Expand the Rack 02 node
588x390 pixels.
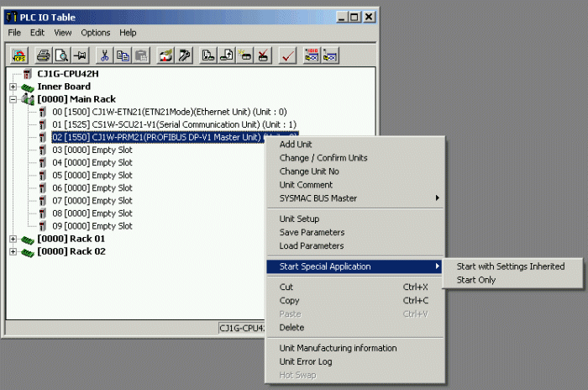click(x=13, y=251)
